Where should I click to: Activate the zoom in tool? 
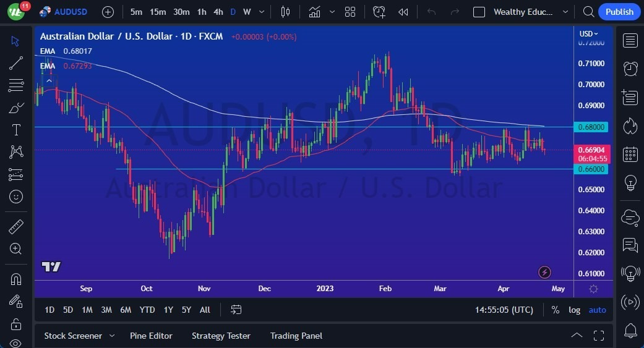click(15, 248)
